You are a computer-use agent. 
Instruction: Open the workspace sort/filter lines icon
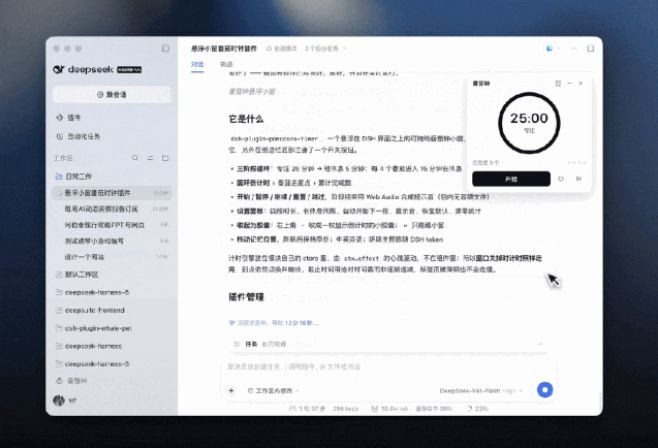click(x=150, y=158)
